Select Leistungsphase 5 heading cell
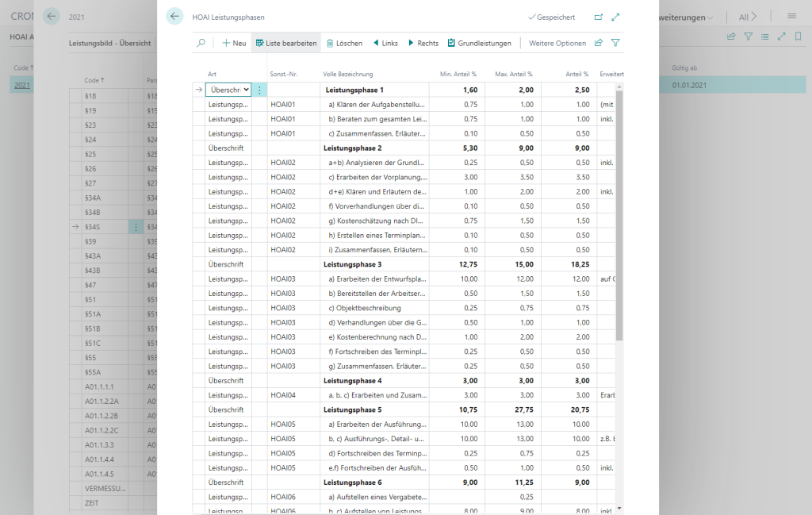 click(374, 409)
